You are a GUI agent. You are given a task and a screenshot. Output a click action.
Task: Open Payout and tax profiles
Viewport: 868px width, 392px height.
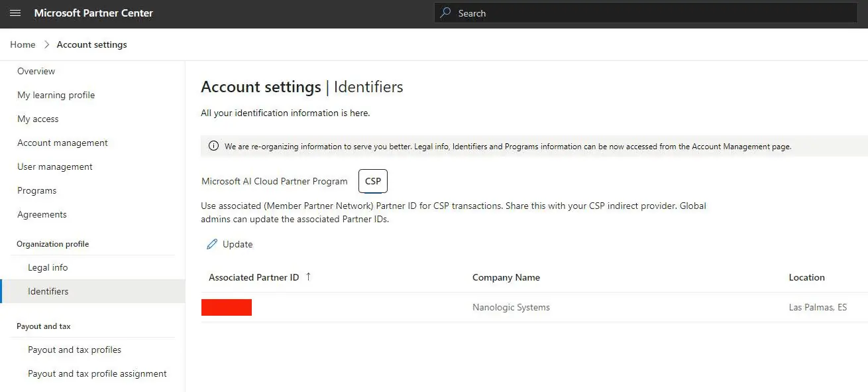click(x=75, y=350)
